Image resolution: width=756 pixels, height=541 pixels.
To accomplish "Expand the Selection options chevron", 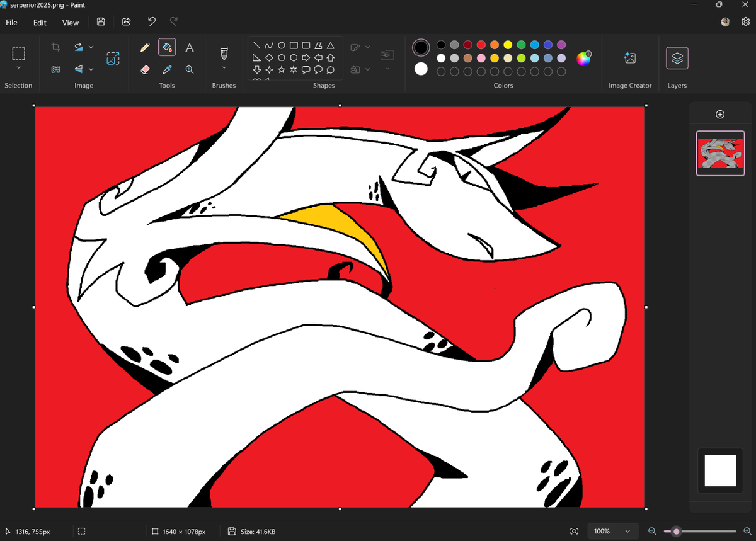I will coord(18,68).
